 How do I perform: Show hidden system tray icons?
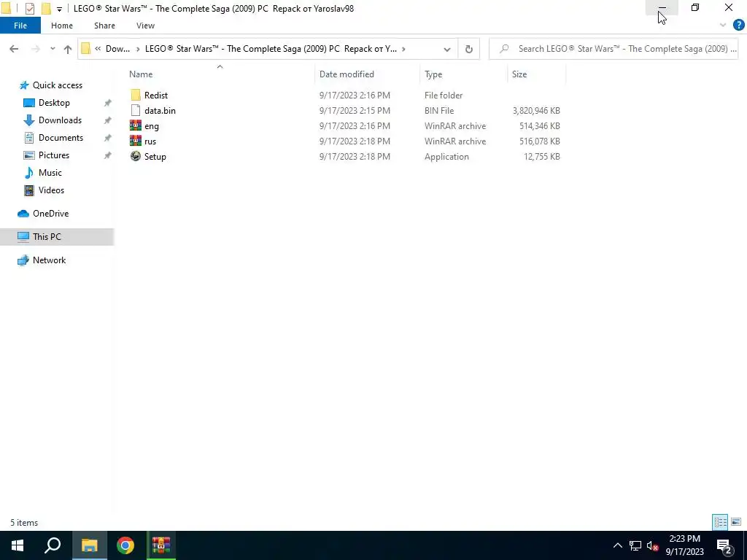pos(617,545)
